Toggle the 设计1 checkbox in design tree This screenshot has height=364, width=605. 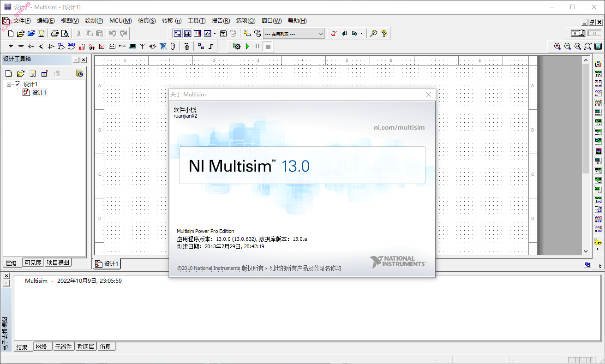(18, 84)
